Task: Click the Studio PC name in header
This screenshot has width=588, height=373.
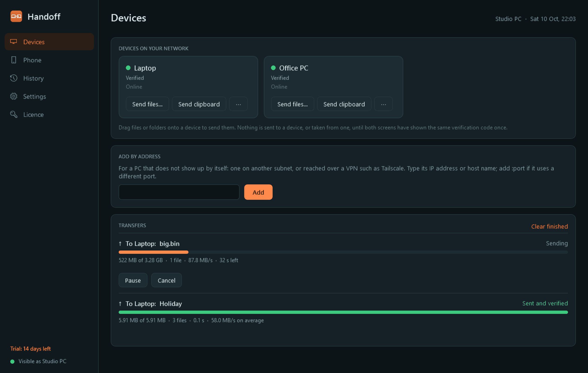Action: pos(508,19)
